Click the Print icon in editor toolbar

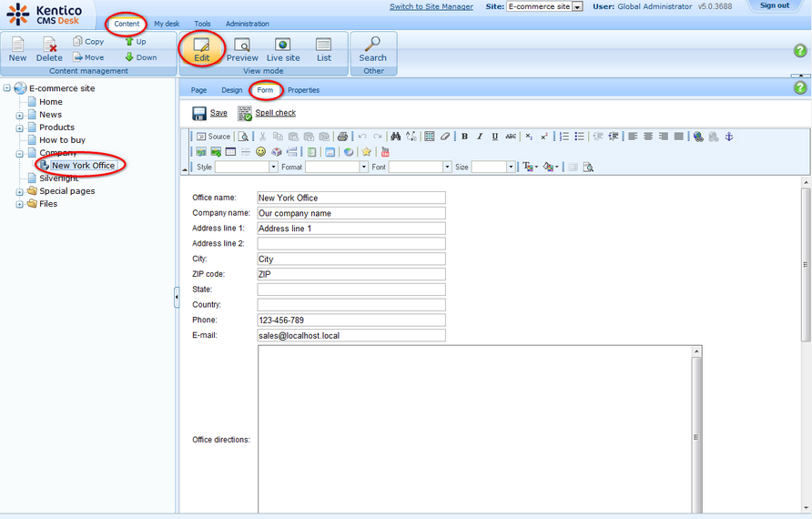342,137
